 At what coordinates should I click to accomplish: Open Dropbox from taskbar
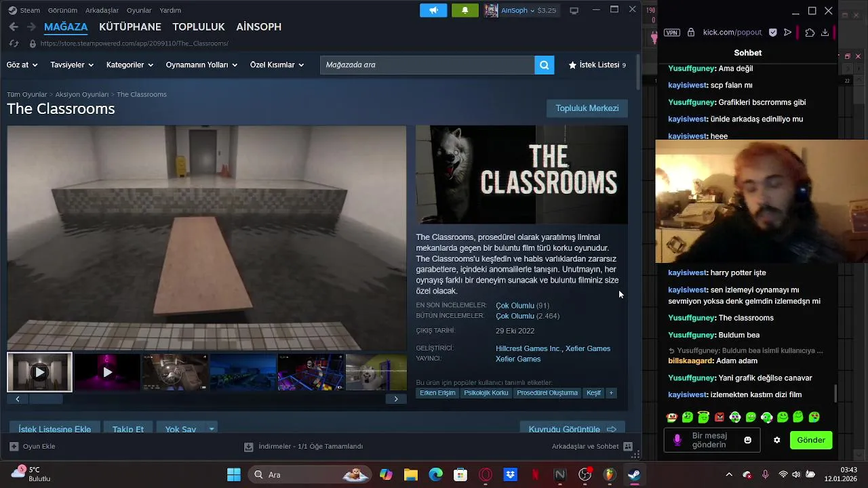510,474
